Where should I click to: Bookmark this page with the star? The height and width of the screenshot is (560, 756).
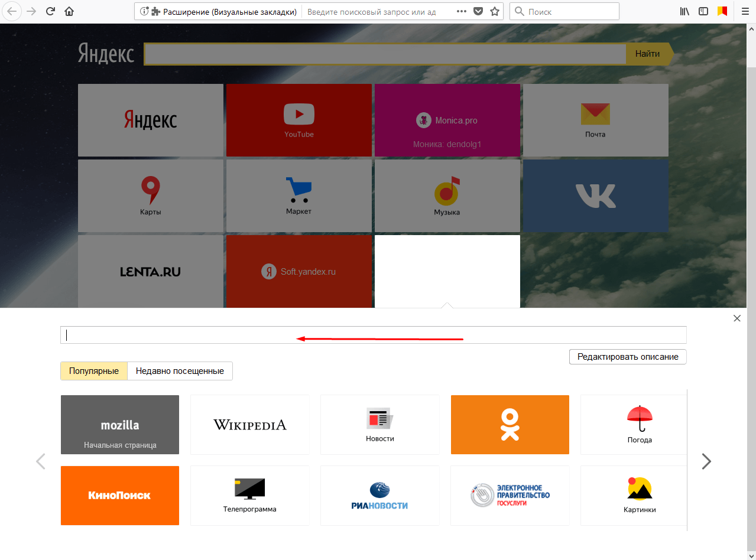coord(495,11)
